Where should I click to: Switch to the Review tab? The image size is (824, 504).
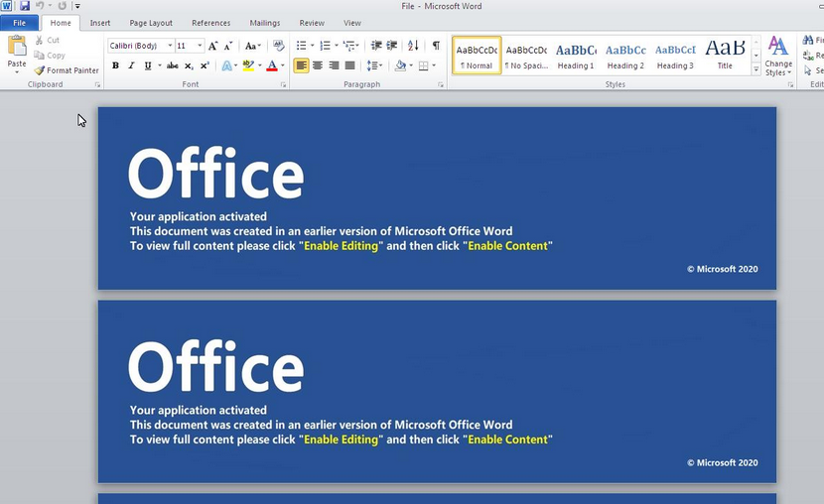pyautogui.click(x=312, y=23)
